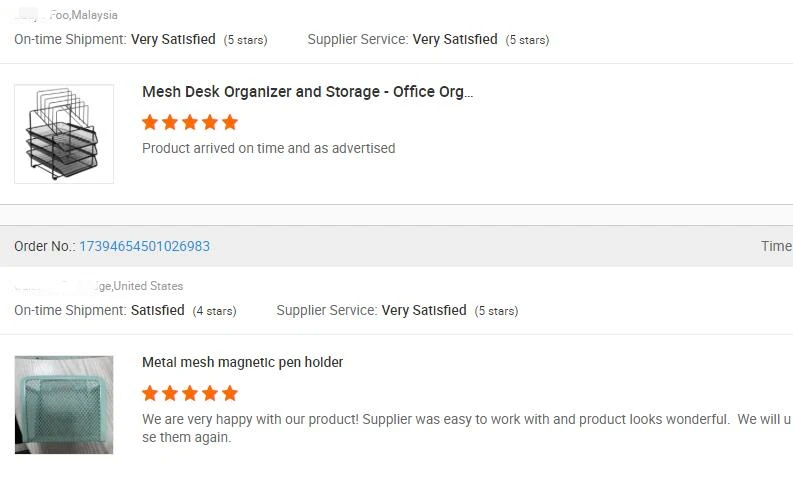Viewport: 793px width, 479px height.
Task: Open order number 17394654501026983
Action: [x=144, y=246]
